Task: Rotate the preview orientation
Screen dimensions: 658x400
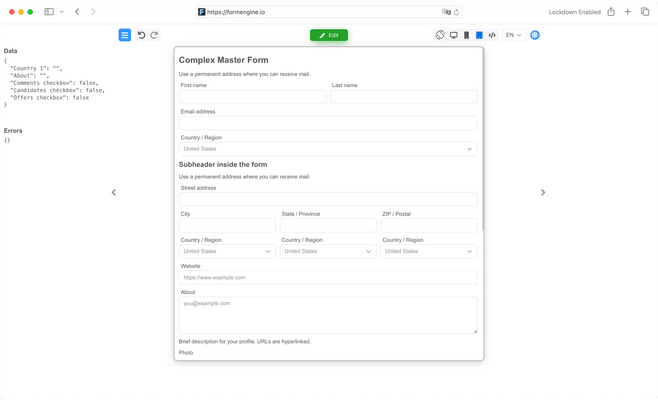Action: (440, 35)
